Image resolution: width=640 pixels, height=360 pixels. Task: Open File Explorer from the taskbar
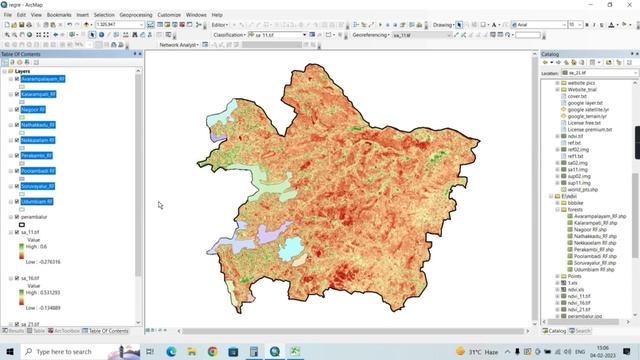pos(191,351)
